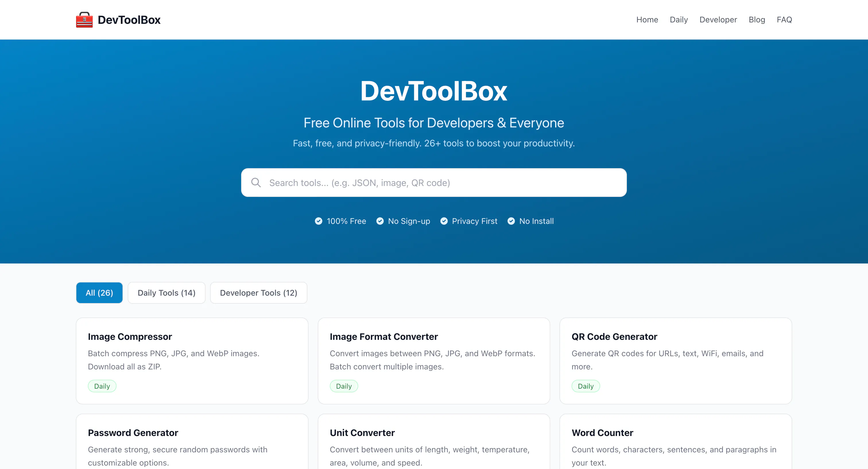The image size is (868, 469).
Task: Select the Daily Tools (14) filter tab
Action: point(166,293)
